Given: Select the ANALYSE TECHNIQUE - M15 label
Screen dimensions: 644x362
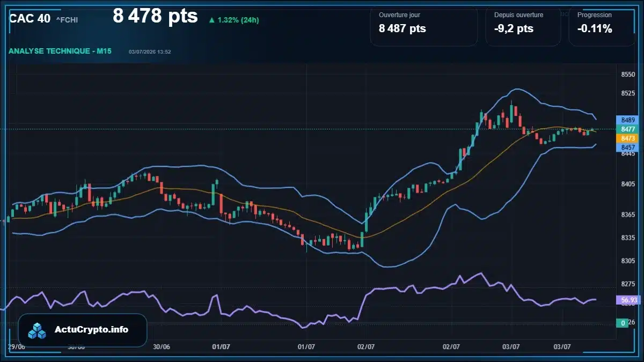Looking at the screenshot, I should point(60,51).
